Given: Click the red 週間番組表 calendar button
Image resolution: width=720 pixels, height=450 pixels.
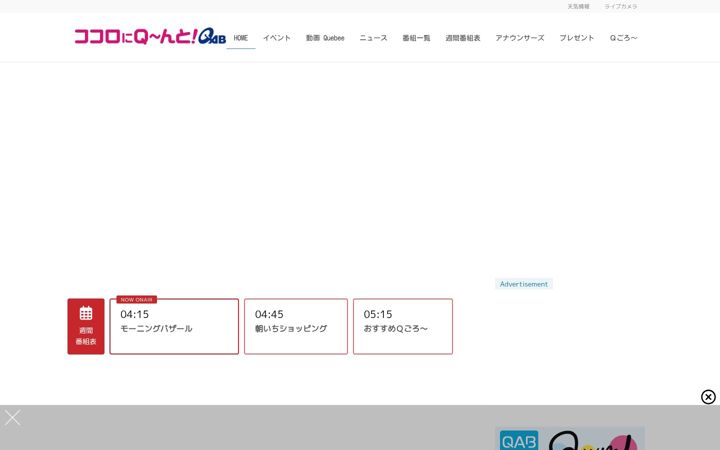Looking at the screenshot, I should click(86, 326).
